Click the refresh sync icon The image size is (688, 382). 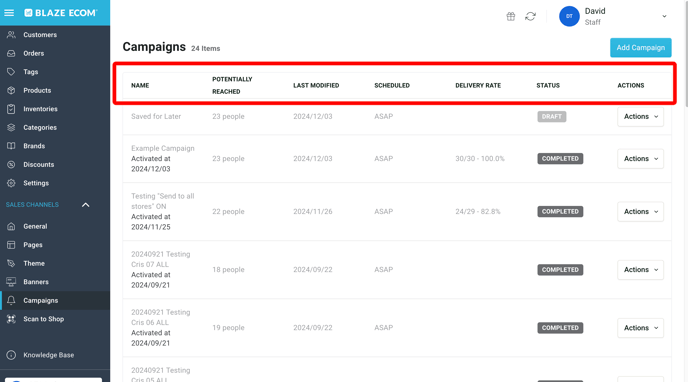[530, 17]
